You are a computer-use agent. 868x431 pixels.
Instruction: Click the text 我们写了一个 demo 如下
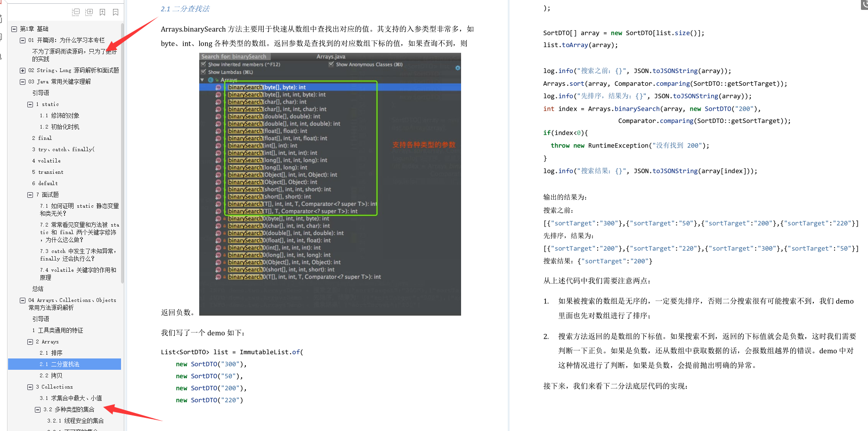pyautogui.click(x=203, y=333)
